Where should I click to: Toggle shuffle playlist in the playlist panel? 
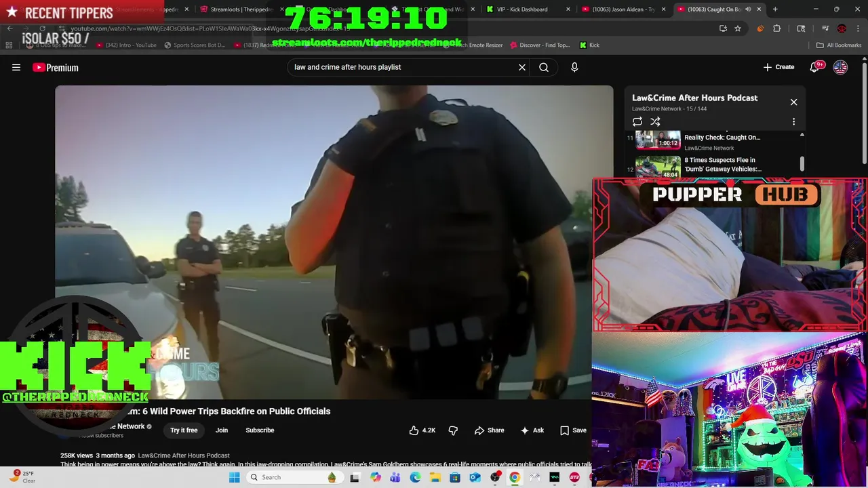tap(655, 122)
